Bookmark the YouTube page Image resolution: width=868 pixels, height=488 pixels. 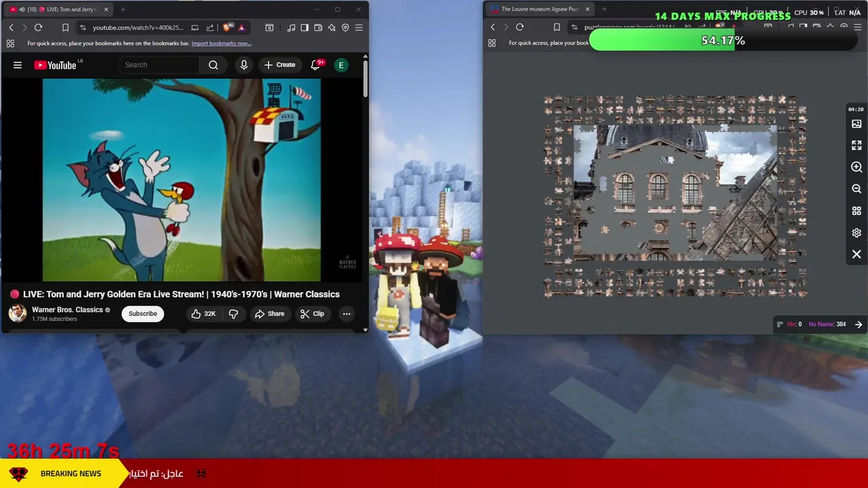(65, 28)
